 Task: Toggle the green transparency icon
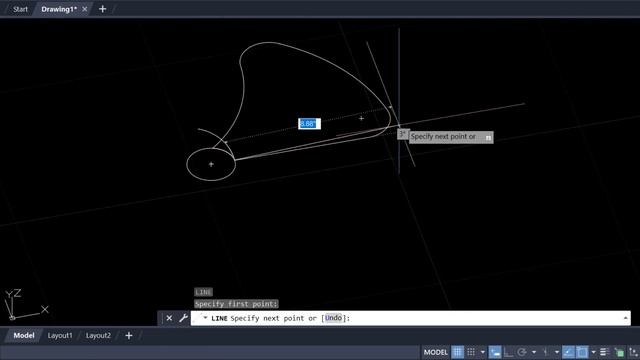click(619, 352)
